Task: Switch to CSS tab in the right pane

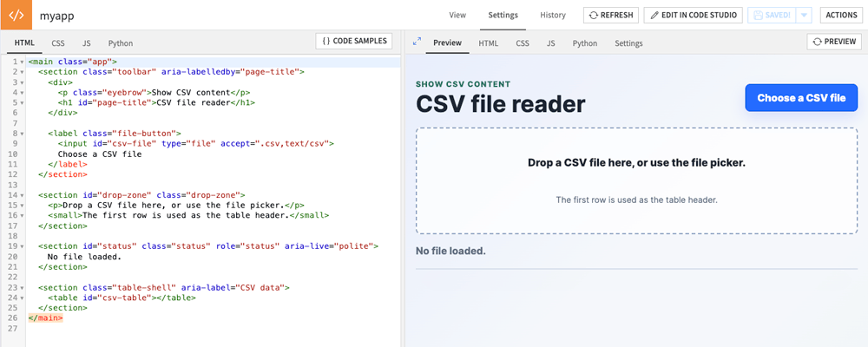Action: (522, 43)
